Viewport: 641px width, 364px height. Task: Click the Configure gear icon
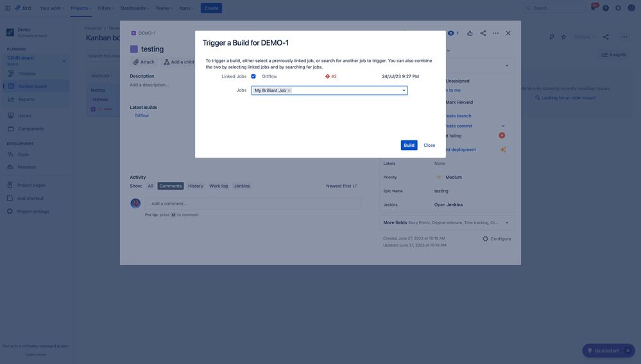(485, 239)
